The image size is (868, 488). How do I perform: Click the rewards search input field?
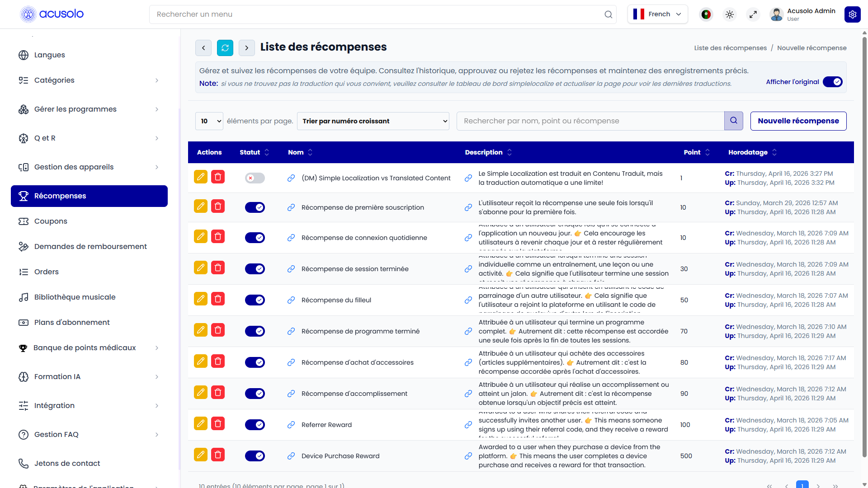[590, 121]
